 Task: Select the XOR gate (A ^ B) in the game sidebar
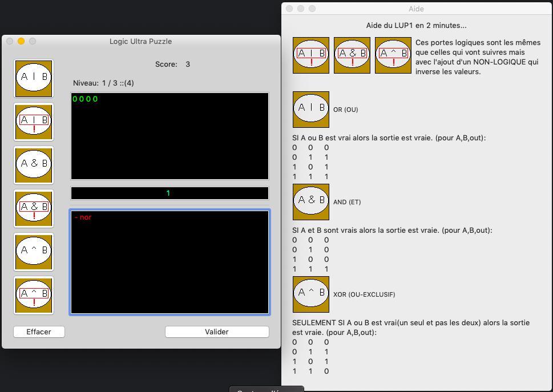click(34, 252)
